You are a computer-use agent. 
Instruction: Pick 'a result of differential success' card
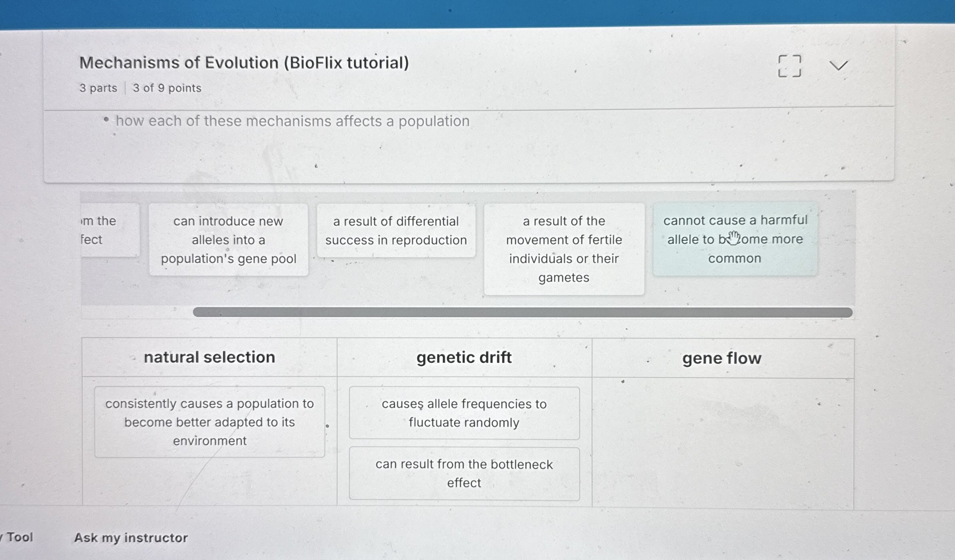click(396, 231)
